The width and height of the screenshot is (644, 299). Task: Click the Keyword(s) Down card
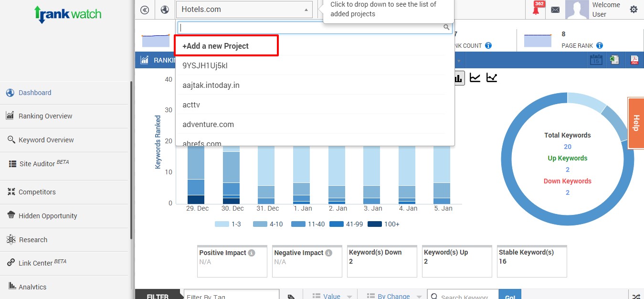tap(382, 261)
